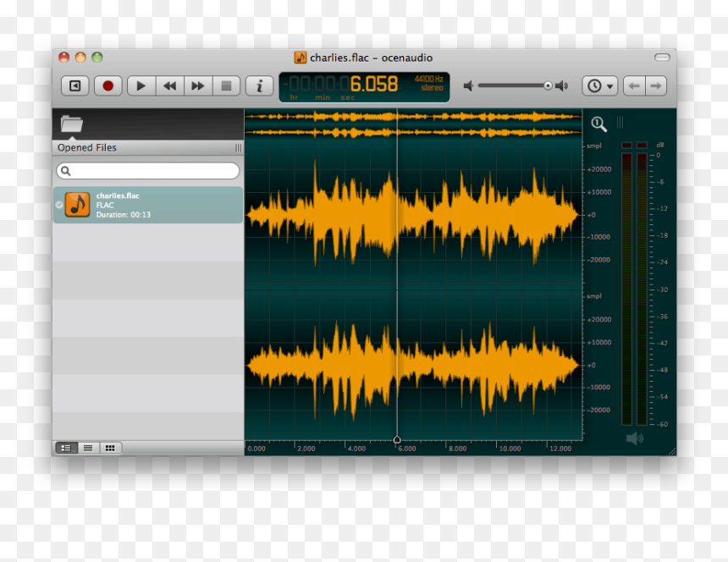This screenshot has height=562, width=728.
Task: Click the left level meter bar
Action: (x=626, y=289)
